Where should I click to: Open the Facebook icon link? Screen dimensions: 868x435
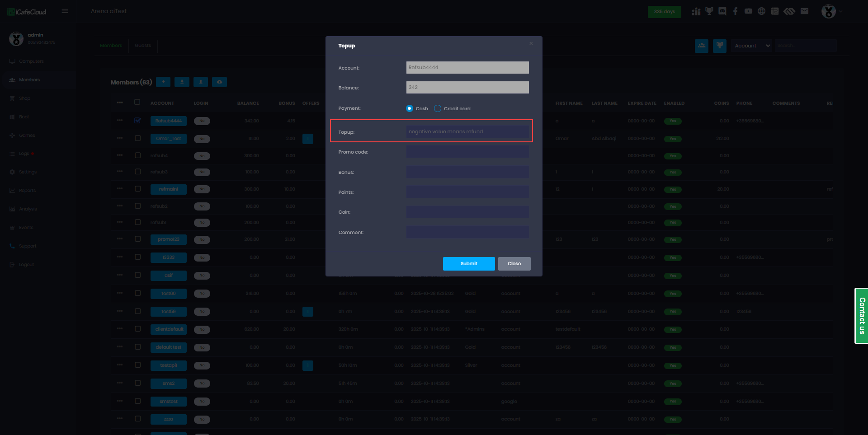(736, 11)
